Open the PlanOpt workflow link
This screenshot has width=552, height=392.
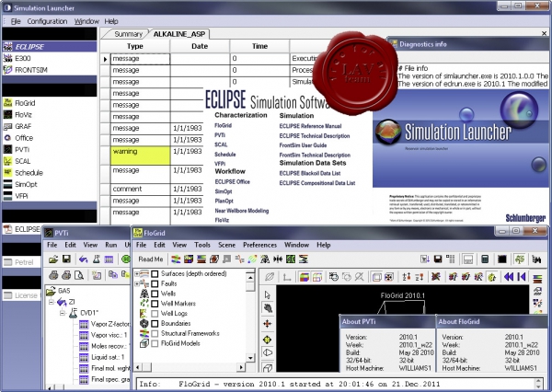pos(224,202)
